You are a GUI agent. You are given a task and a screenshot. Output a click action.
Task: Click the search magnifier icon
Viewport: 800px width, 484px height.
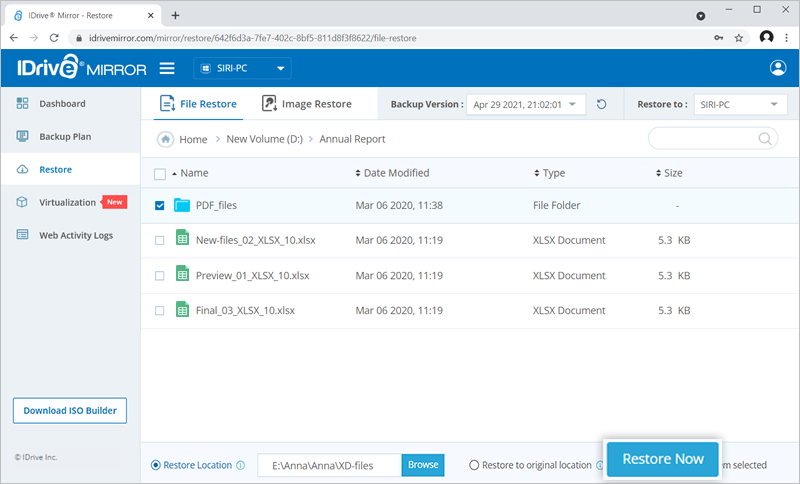coord(765,139)
